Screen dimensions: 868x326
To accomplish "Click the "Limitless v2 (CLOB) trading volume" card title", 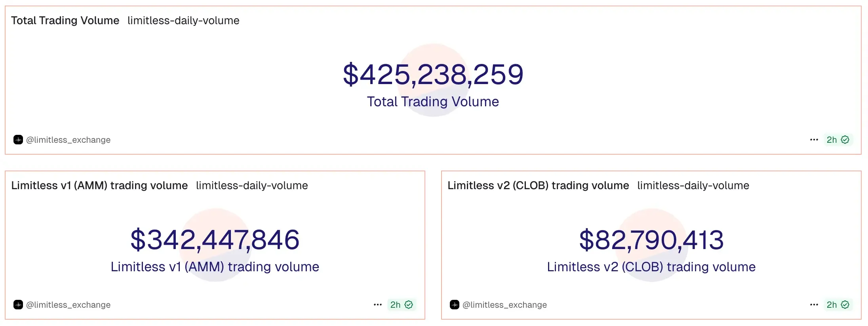I will pos(538,185).
